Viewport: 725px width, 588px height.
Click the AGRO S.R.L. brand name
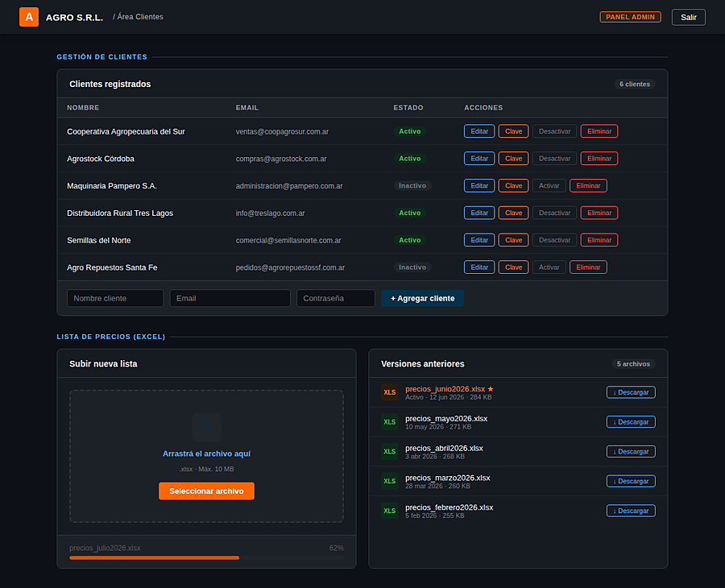click(x=74, y=18)
